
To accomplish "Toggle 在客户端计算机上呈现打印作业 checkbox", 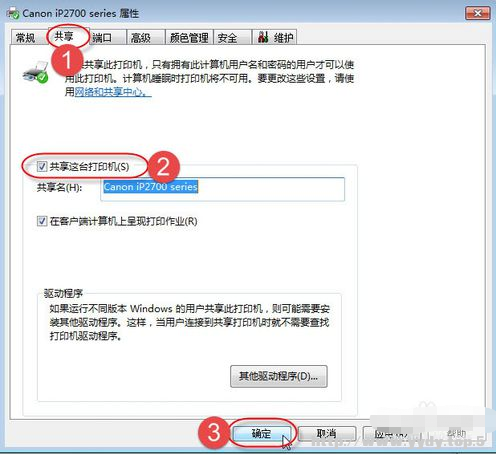I will click(x=42, y=221).
